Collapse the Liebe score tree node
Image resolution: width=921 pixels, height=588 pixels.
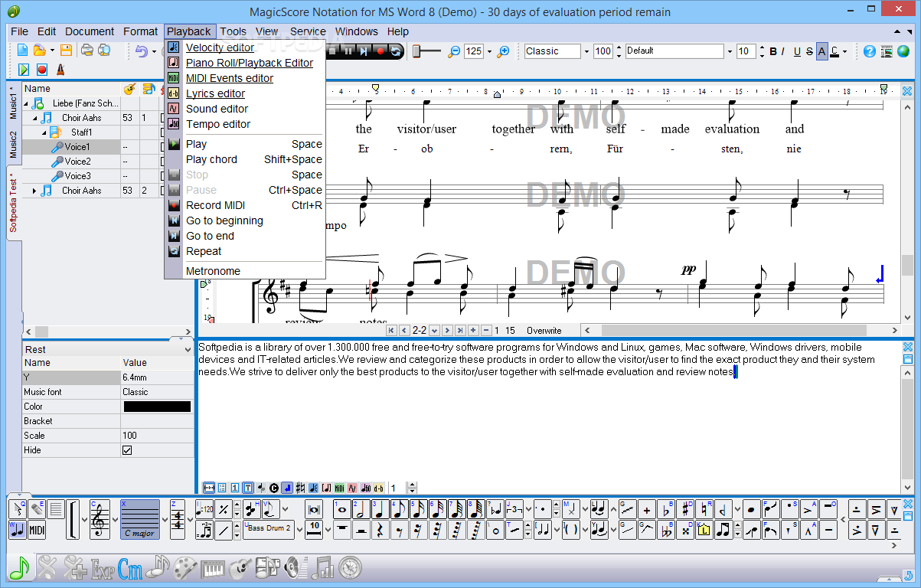pyautogui.click(x=26, y=103)
